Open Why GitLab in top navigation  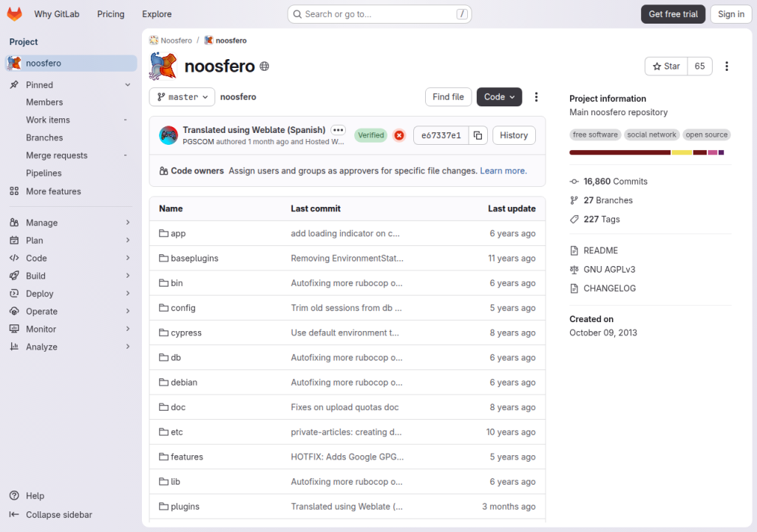pyautogui.click(x=56, y=14)
